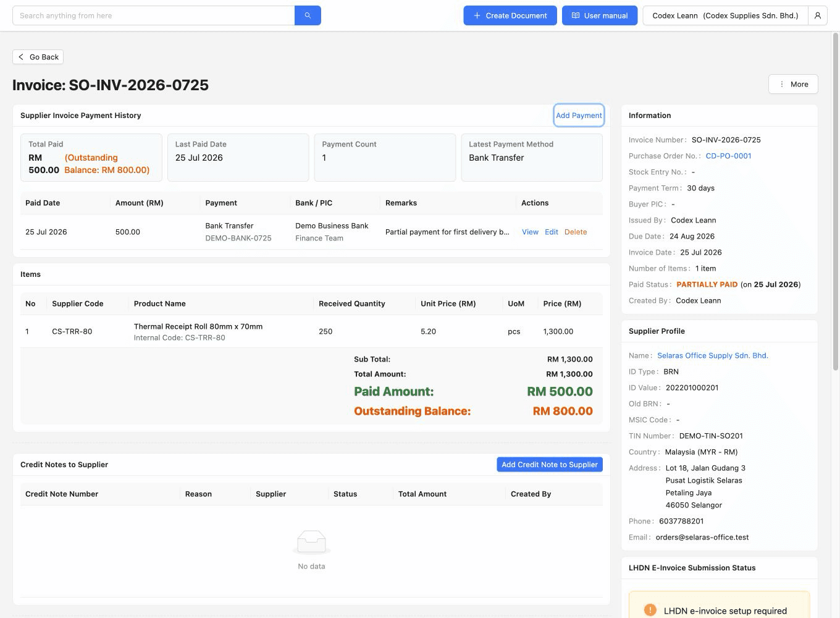840x618 pixels.
Task: Click Paid Amount RM 500.00 value
Action: point(560,391)
